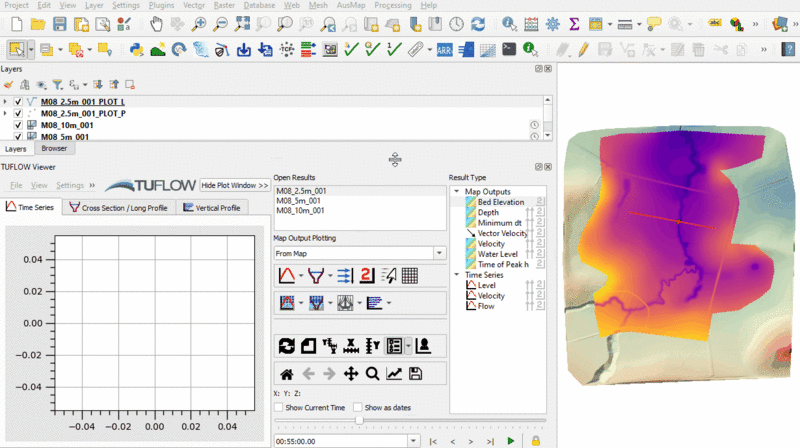Viewport: 800px width, 448px height.
Task: Click the Python console icon
Action: tap(134, 48)
